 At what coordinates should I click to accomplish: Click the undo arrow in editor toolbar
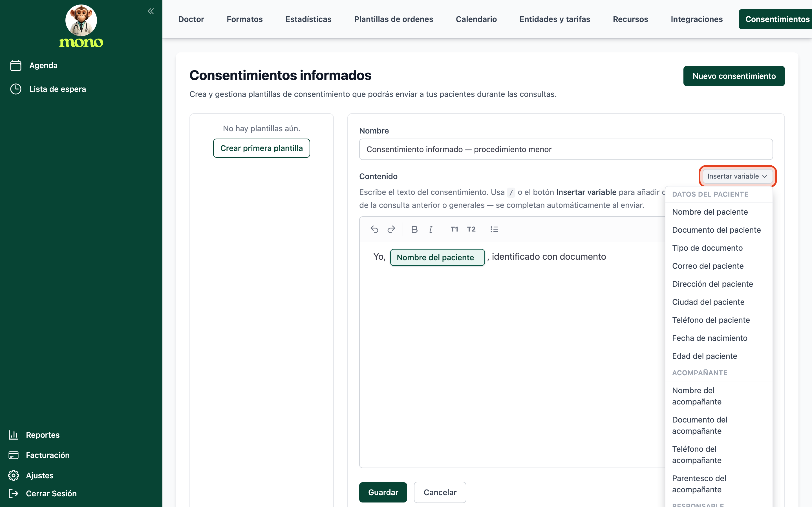pos(374,229)
